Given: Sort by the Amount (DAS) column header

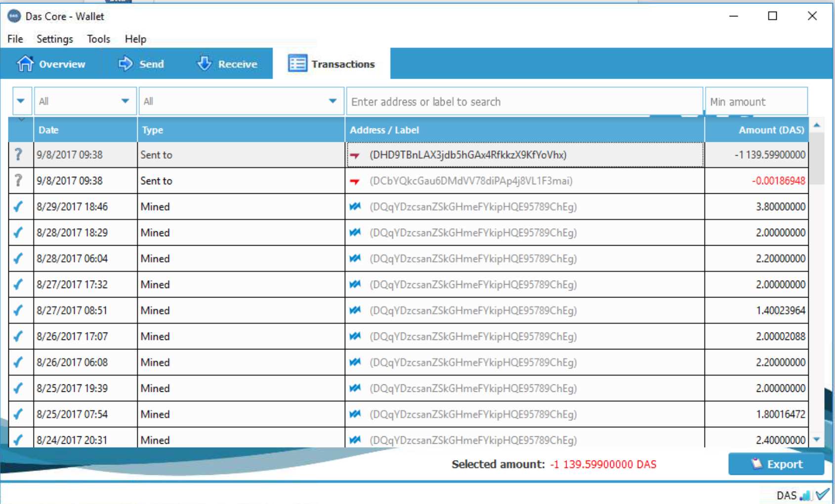Looking at the screenshot, I should pos(756,130).
